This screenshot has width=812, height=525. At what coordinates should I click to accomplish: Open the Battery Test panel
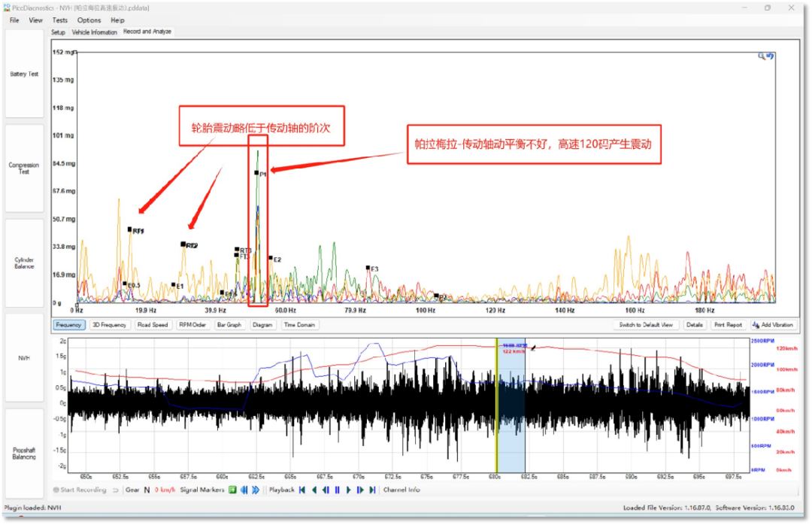pyautogui.click(x=24, y=74)
